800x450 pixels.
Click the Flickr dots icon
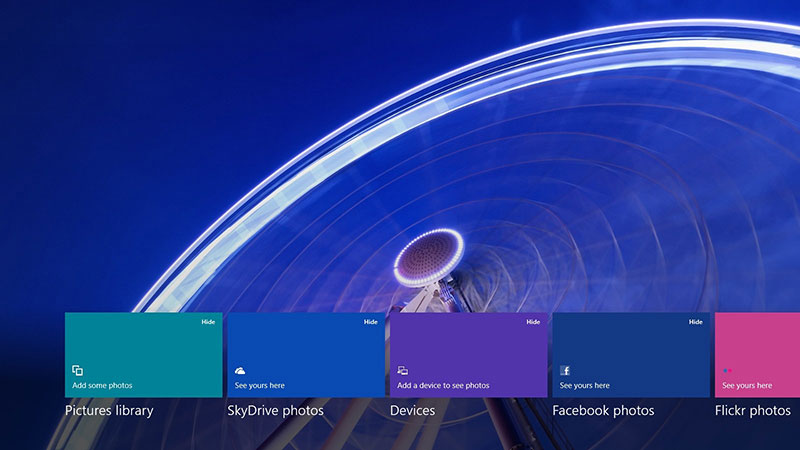728,371
